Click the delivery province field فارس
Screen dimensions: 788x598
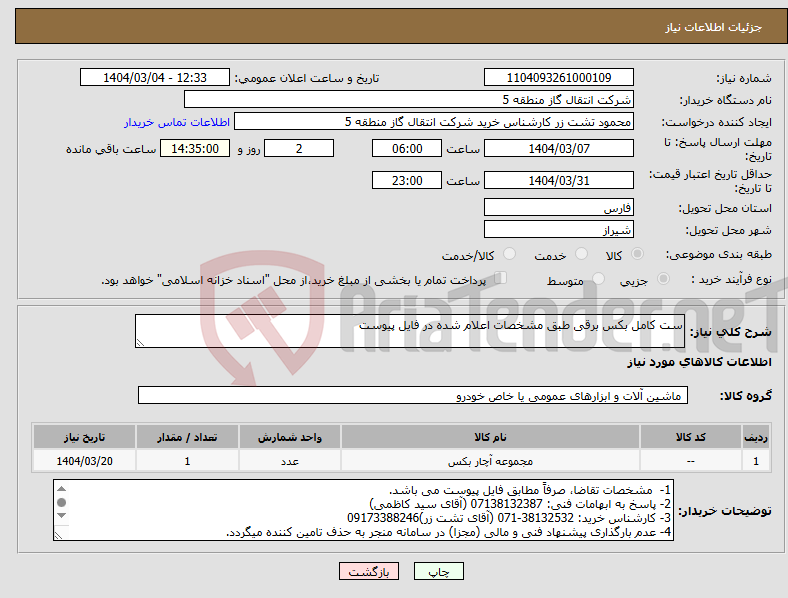(558, 208)
